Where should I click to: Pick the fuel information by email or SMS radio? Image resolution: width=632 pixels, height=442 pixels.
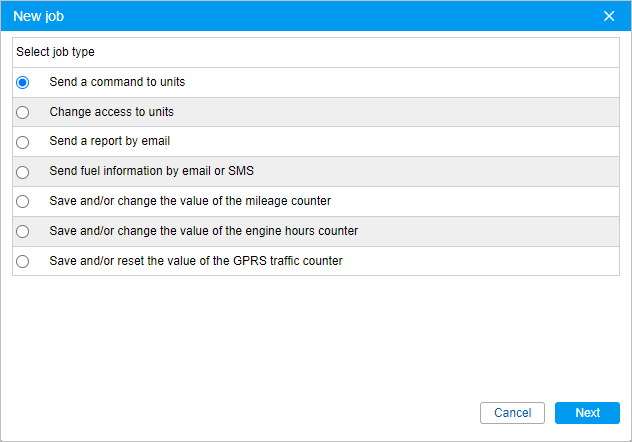23,172
